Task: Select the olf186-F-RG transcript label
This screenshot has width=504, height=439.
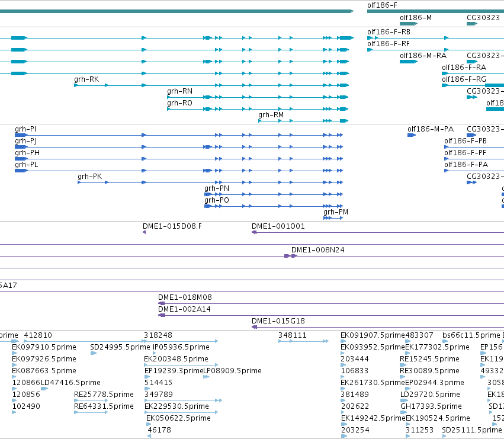Action: tap(464, 79)
